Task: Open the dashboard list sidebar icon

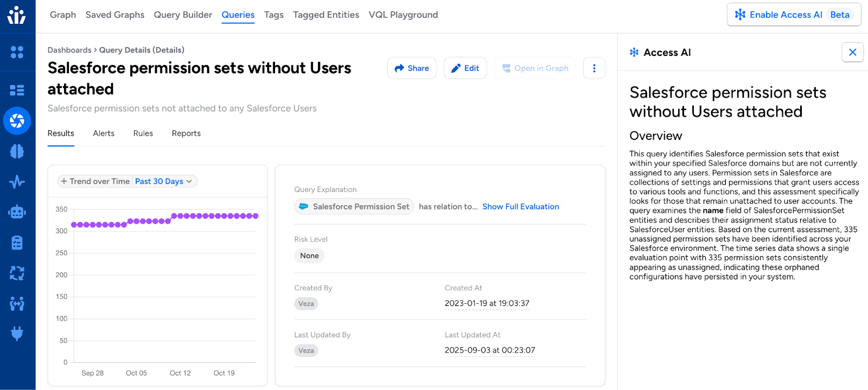Action: tap(17, 90)
